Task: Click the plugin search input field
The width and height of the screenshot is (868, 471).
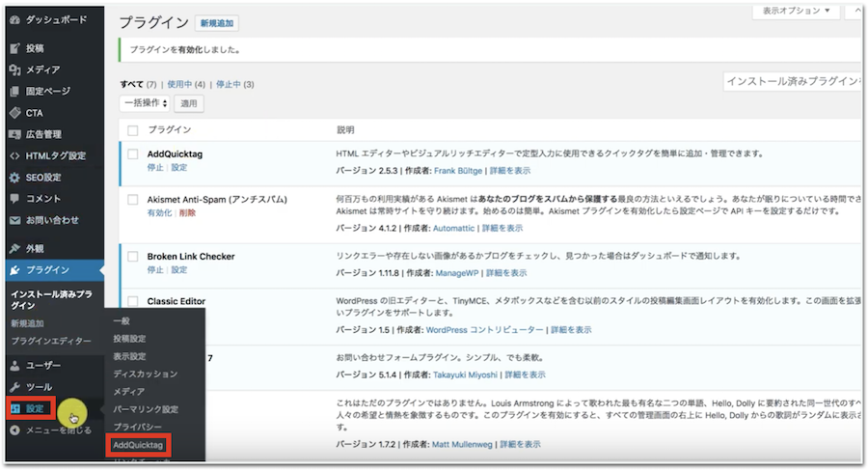Action: tap(793, 83)
